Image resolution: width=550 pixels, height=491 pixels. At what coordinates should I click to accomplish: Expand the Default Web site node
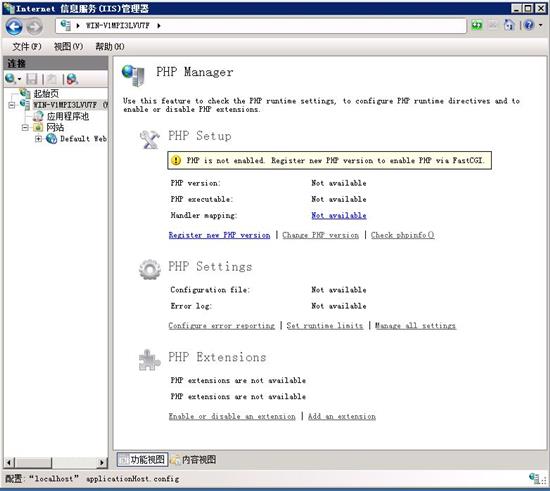(38, 139)
